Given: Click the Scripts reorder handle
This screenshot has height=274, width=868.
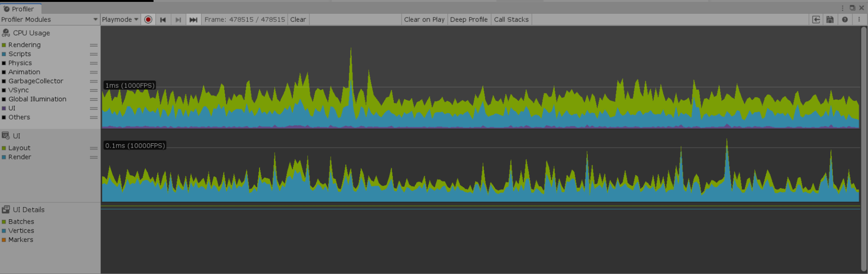Looking at the screenshot, I should tap(94, 54).
